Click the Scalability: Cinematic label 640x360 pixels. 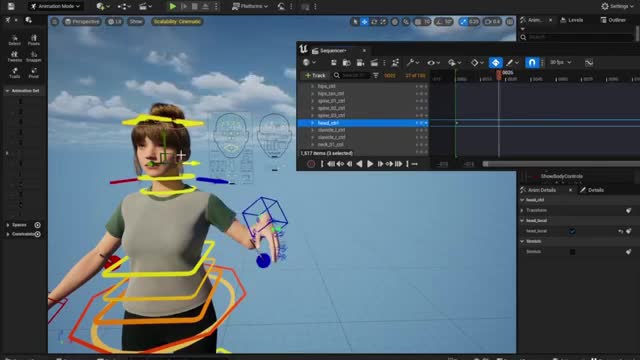click(177, 22)
